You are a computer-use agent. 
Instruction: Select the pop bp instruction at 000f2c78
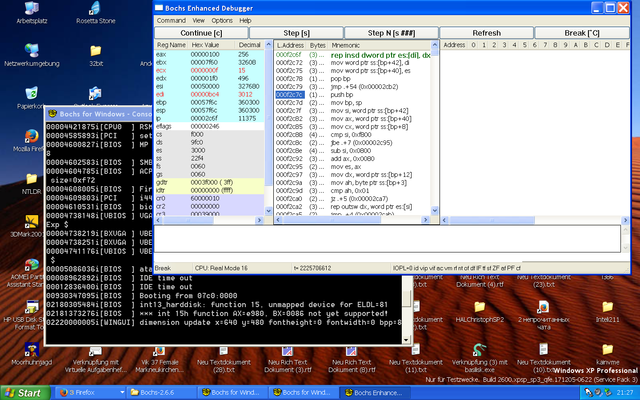353,79
